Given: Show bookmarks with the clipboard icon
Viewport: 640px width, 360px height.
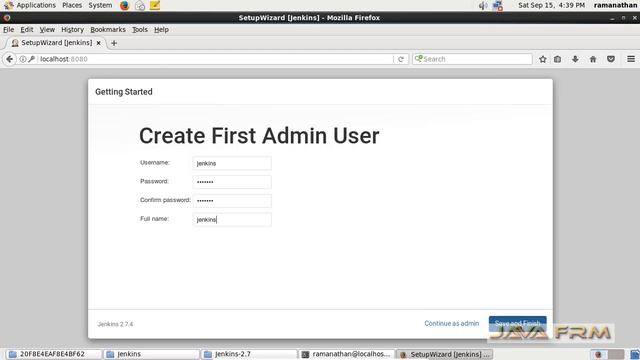Looking at the screenshot, I should pyautogui.click(x=558, y=59).
